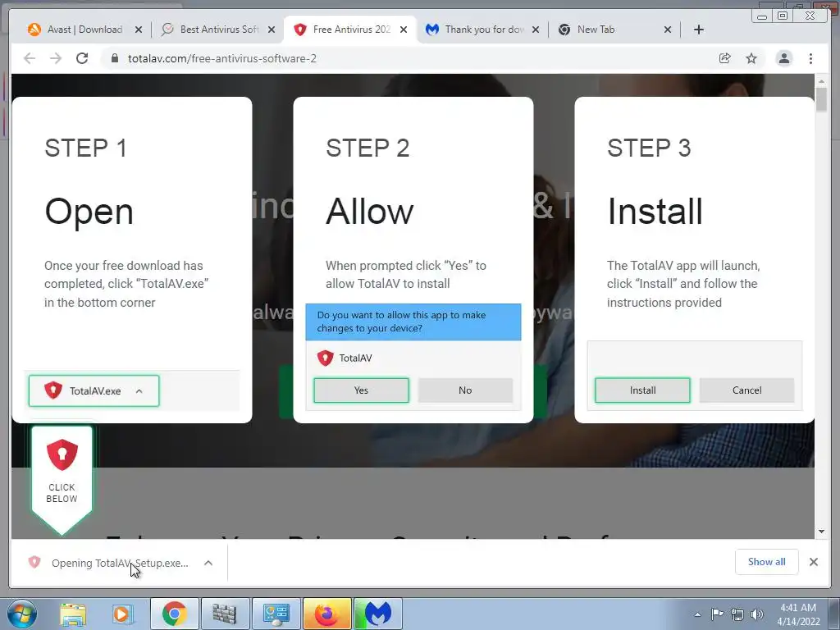Click the vertical scrollbar thumb
The width and height of the screenshot is (840, 630).
(x=821, y=99)
